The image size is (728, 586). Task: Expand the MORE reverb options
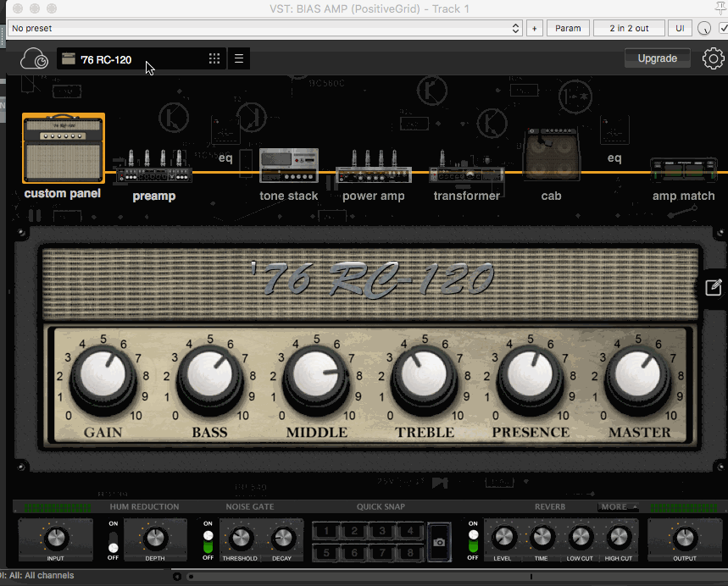coord(618,506)
